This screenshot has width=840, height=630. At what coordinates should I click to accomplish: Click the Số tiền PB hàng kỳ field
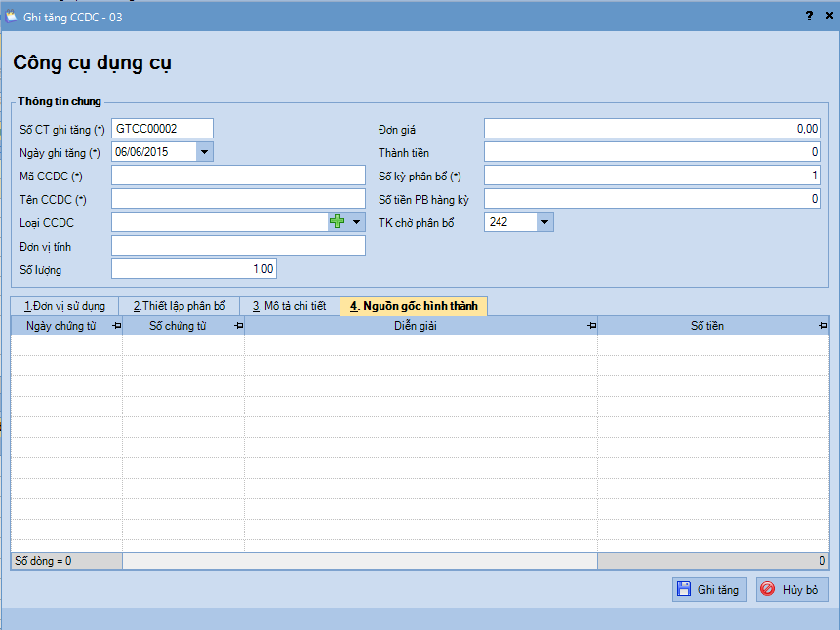click(653, 199)
